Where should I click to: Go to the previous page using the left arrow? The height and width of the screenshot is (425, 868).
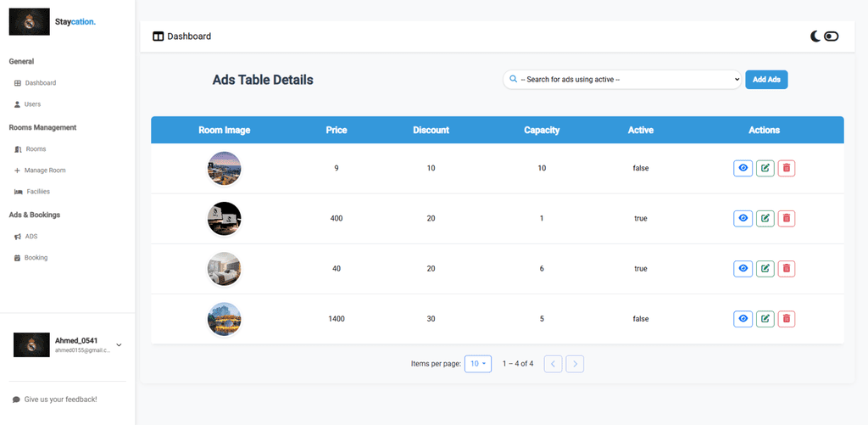coord(553,364)
